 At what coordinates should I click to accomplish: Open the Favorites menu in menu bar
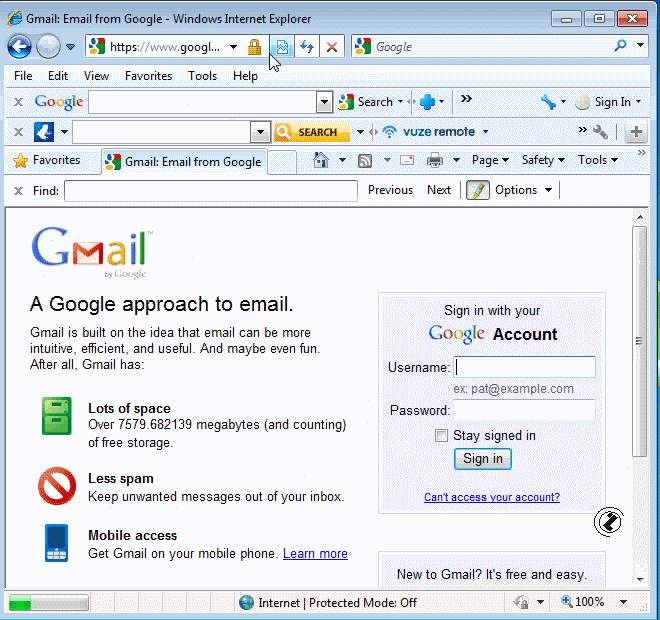pyautogui.click(x=148, y=76)
